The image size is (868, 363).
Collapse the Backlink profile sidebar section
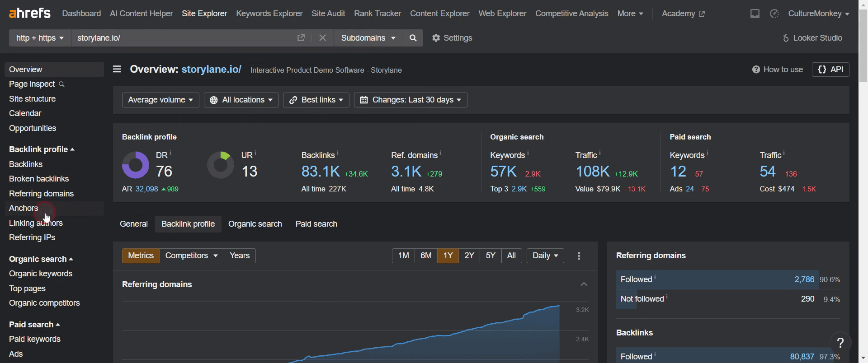click(42, 149)
